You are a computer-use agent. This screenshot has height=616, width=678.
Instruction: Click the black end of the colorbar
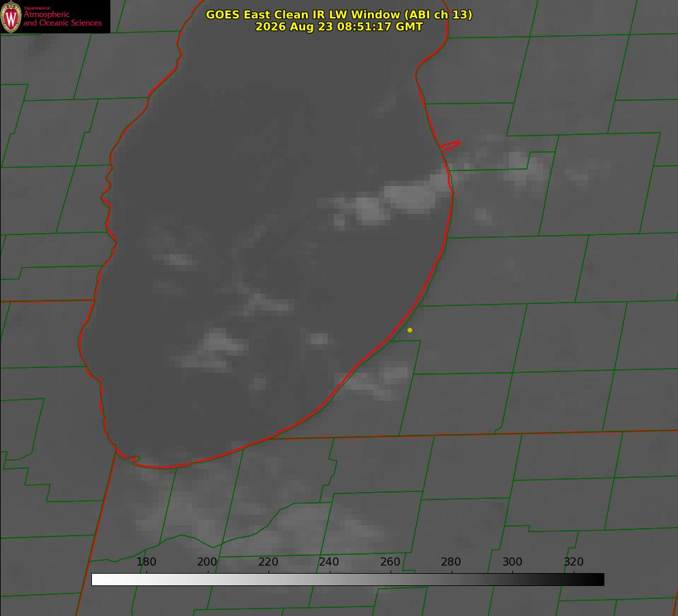point(598,580)
